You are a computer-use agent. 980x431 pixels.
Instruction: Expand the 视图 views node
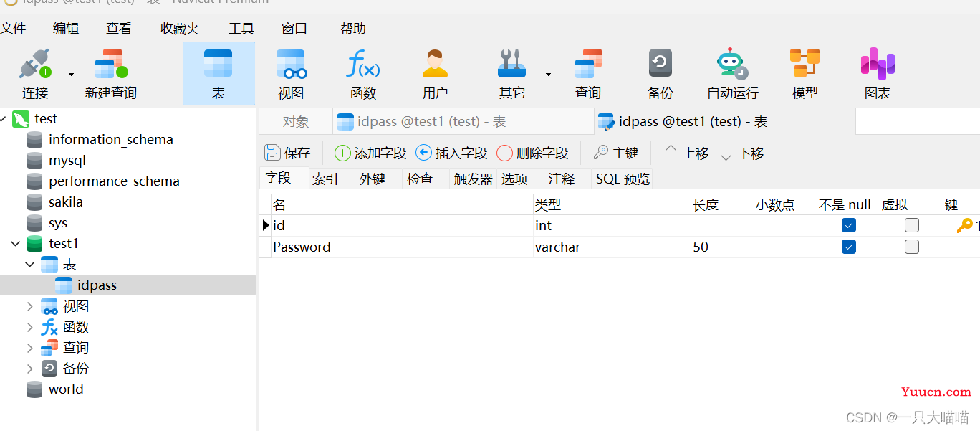click(30, 306)
